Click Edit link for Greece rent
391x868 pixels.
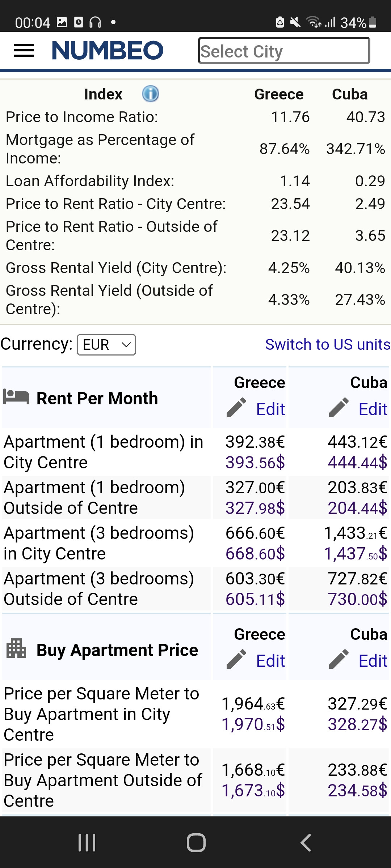tap(270, 409)
